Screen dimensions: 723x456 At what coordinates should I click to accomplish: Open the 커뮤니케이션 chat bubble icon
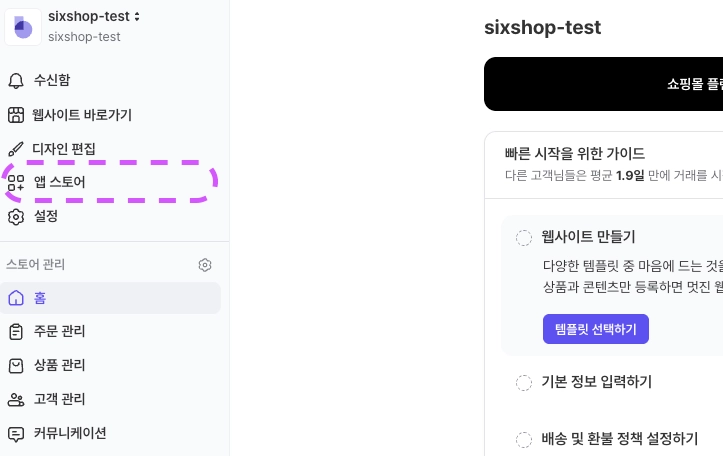coord(15,433)
